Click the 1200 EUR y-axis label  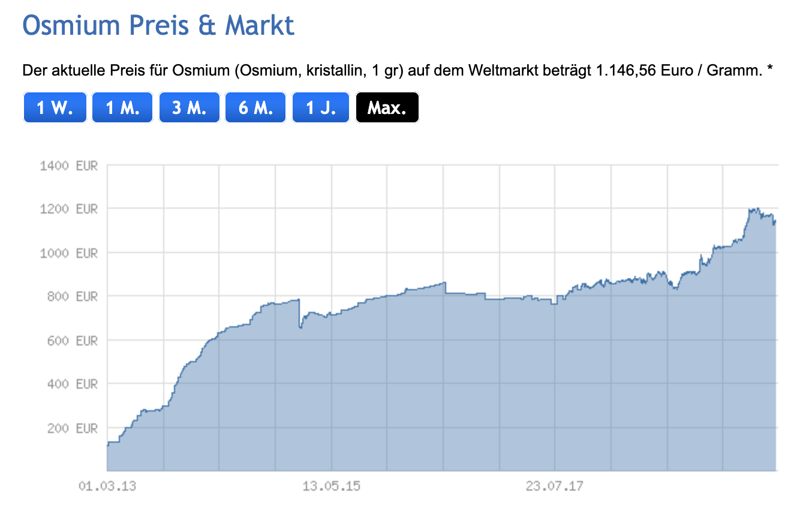[x=68, y=209]
